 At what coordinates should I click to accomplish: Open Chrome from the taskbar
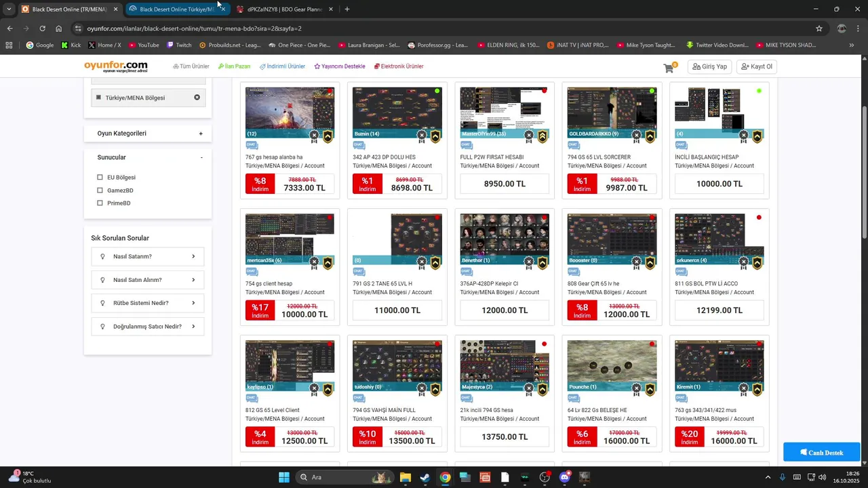click(445, 477)
